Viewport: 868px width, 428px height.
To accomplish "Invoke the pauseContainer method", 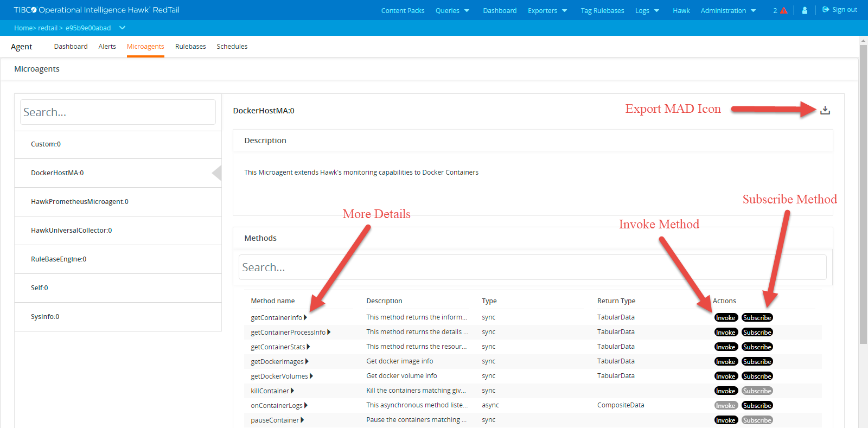I will [725, 420].
